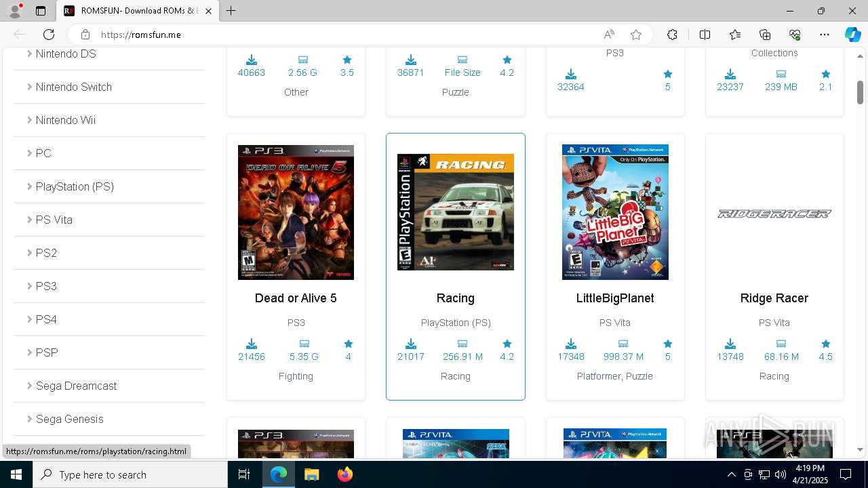
Task: Open the Tab actions menu icon
Action: (x=41, y=11)
